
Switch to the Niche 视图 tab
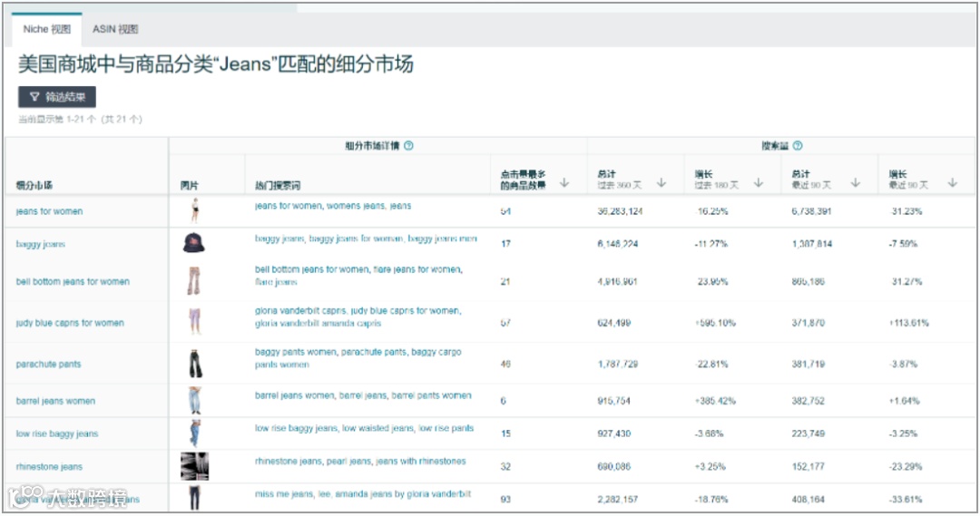pyautogui.click(x=47, y=29)
